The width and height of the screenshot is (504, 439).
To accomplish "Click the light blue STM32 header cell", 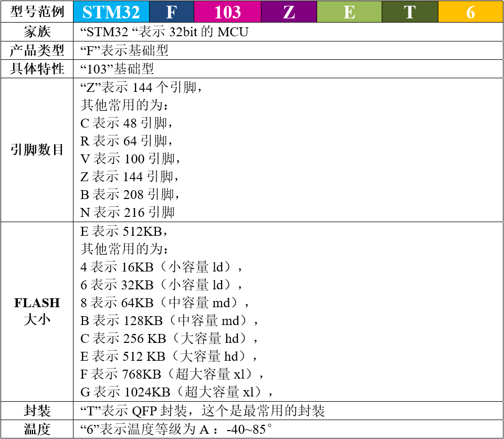I will [x=111, y=12].
